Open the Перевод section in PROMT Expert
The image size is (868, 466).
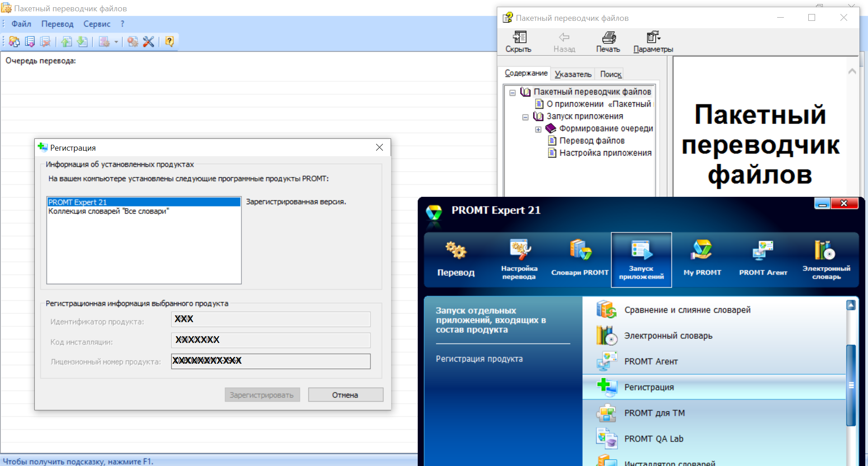(x=456, y=260)
